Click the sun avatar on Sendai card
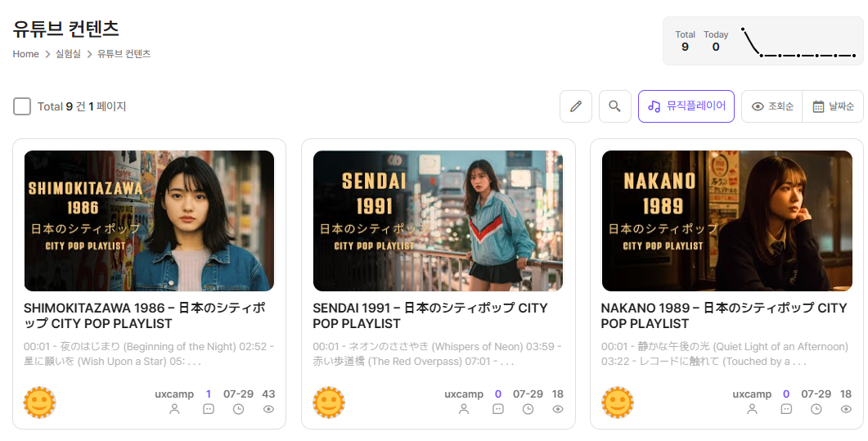The image size is (868, 441). (x=329, y=403)
